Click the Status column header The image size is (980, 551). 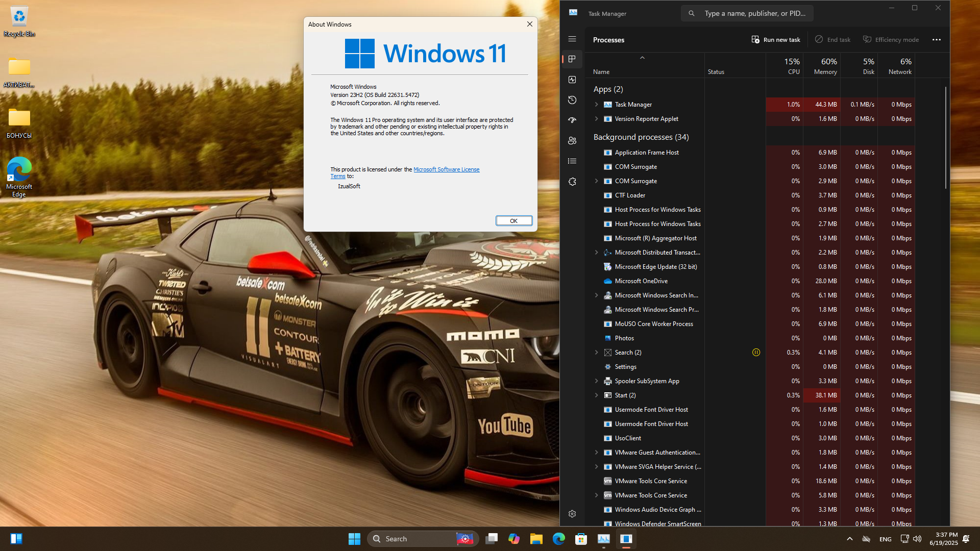coord(735,66)
